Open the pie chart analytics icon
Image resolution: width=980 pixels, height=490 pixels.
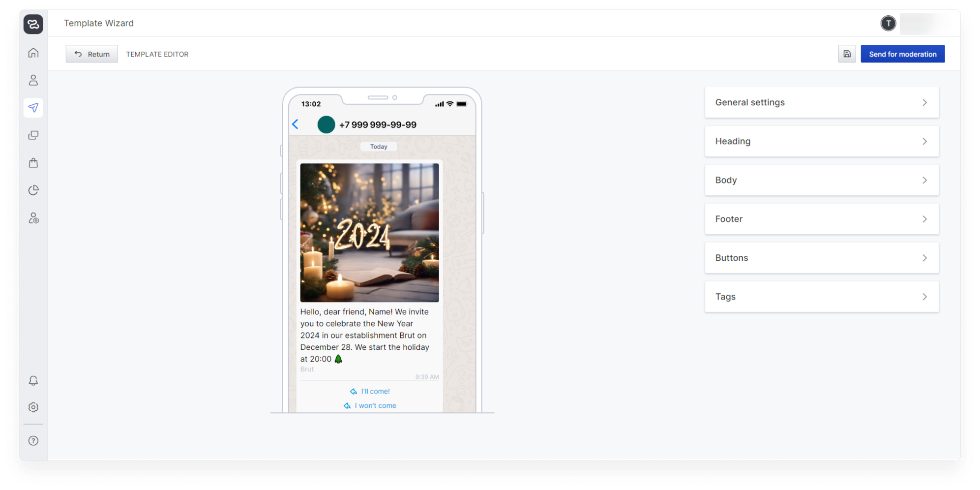[x=33, y=190]
